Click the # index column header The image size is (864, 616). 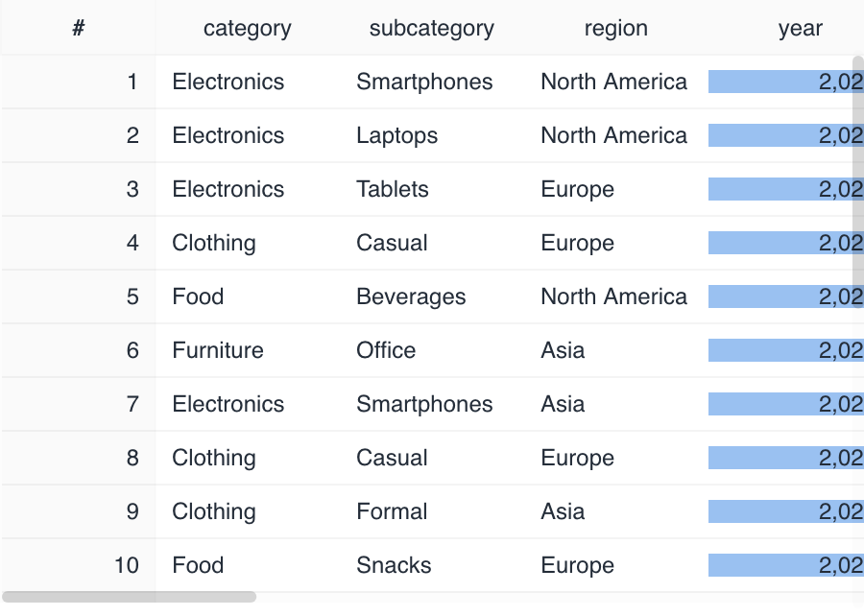point(78,29)
